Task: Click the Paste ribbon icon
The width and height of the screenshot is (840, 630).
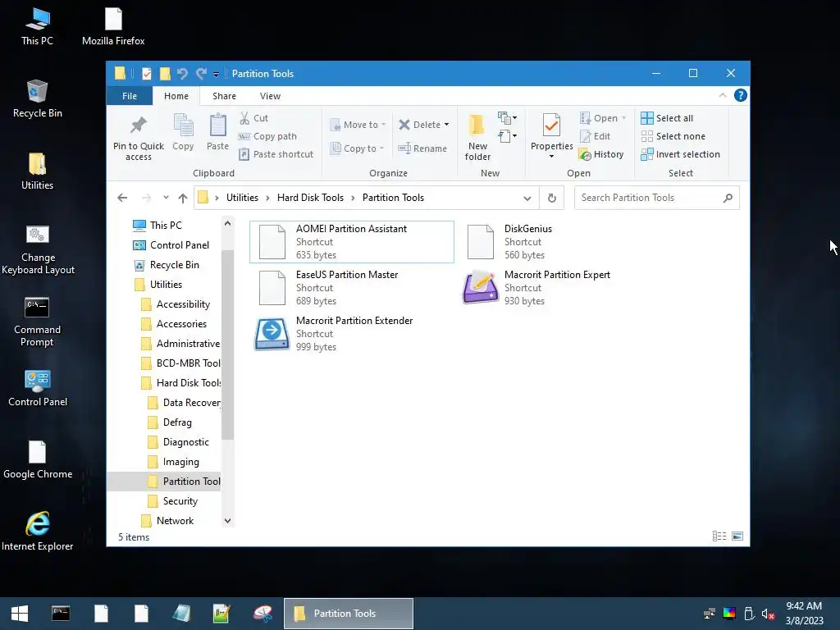Action: coord(217,125)
